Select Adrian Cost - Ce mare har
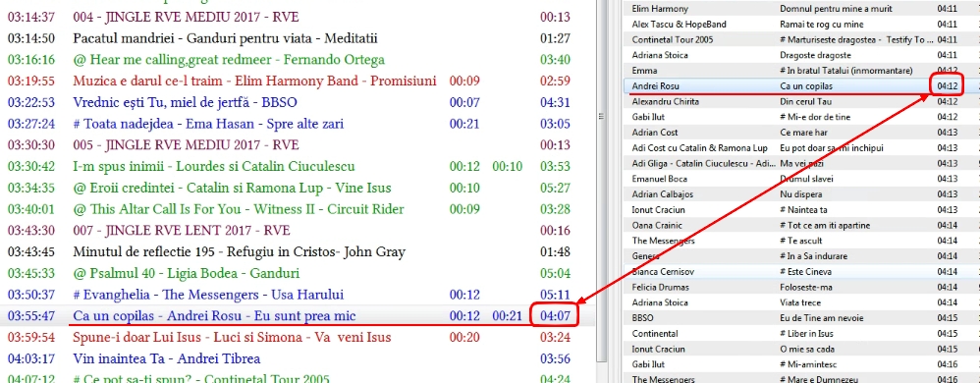The image size is (980, 383). [x=802, y=133]
